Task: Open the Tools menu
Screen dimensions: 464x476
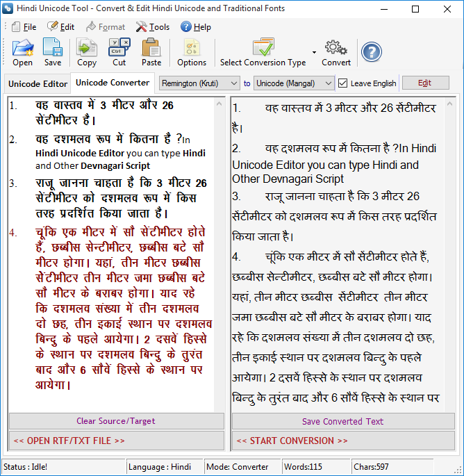Action: [152, 27]
